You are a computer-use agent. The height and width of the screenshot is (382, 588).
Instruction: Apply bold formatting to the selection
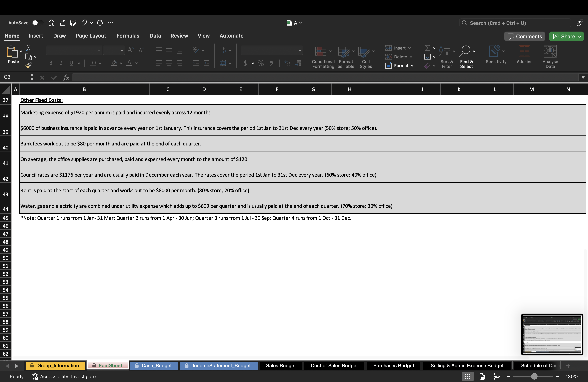(x=51, y=63)
